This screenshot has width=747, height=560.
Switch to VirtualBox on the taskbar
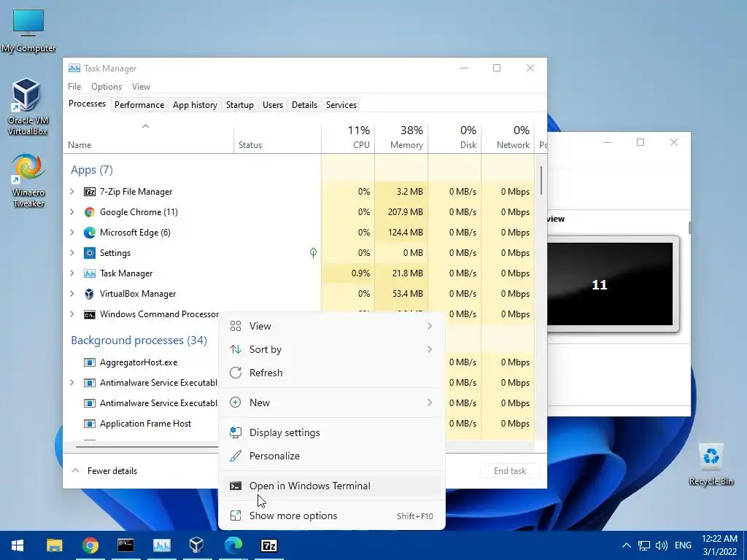[x=197, y=545]
